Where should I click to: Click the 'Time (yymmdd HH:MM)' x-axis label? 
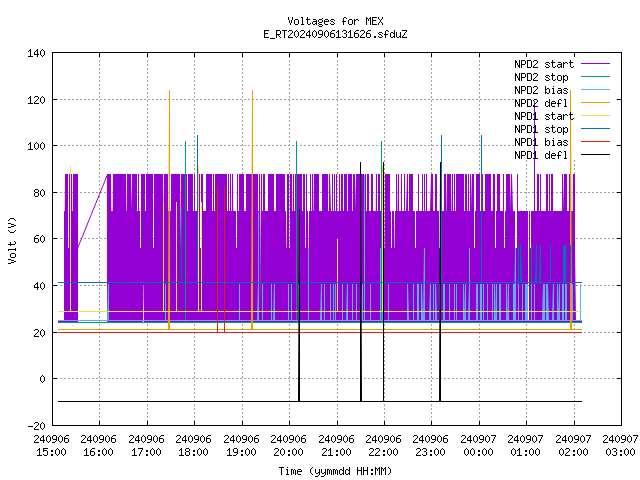click(x=335, y=471)
